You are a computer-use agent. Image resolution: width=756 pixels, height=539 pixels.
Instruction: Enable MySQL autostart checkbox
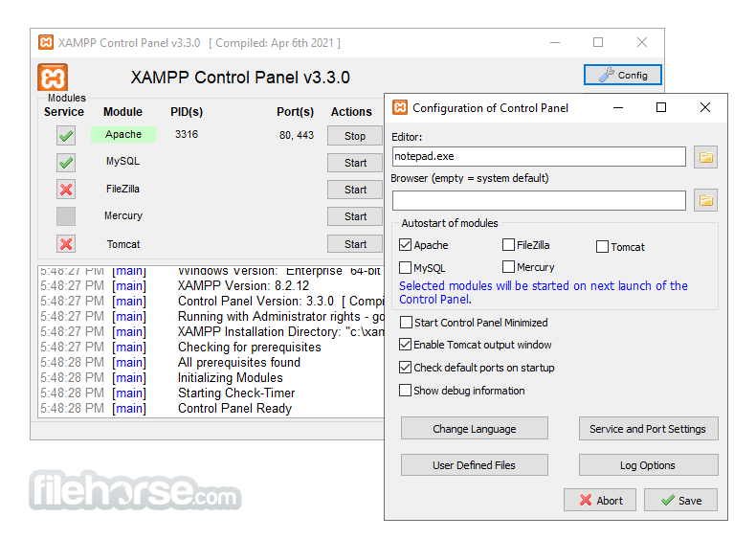pyautogui.click(x=405, y=267)
